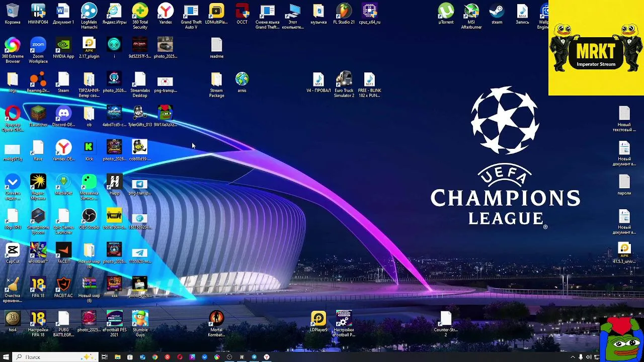Click the microphone tray icon

coord(581,357)
